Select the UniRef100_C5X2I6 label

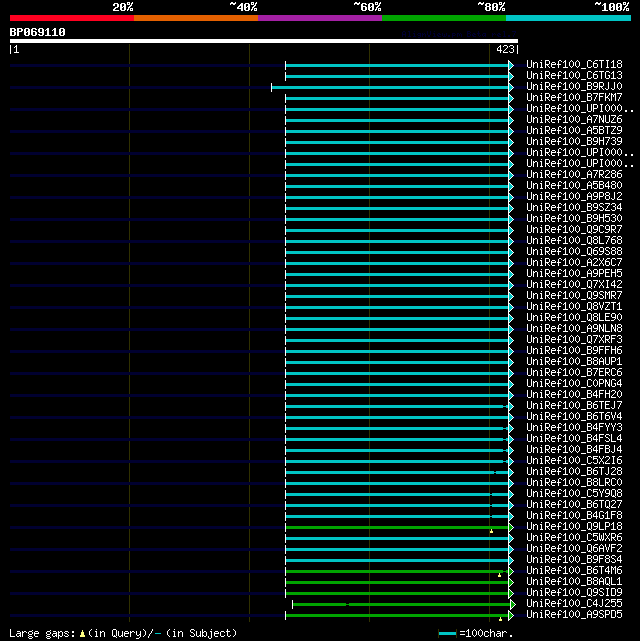[x=574, y=461]
